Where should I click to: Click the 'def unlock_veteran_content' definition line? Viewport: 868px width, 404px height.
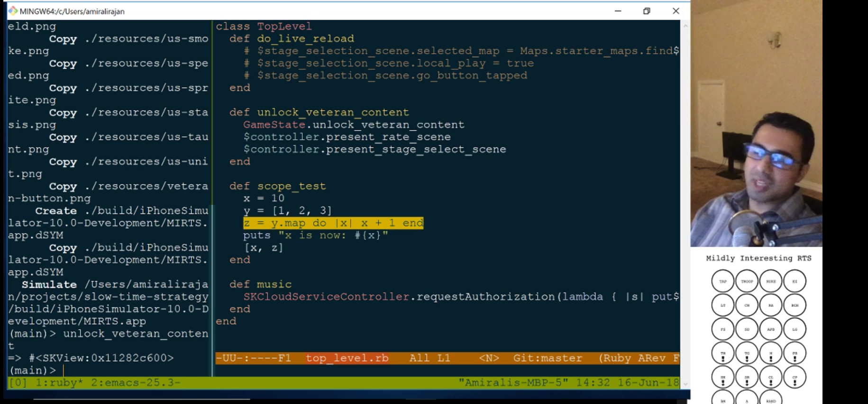(319, 112)
